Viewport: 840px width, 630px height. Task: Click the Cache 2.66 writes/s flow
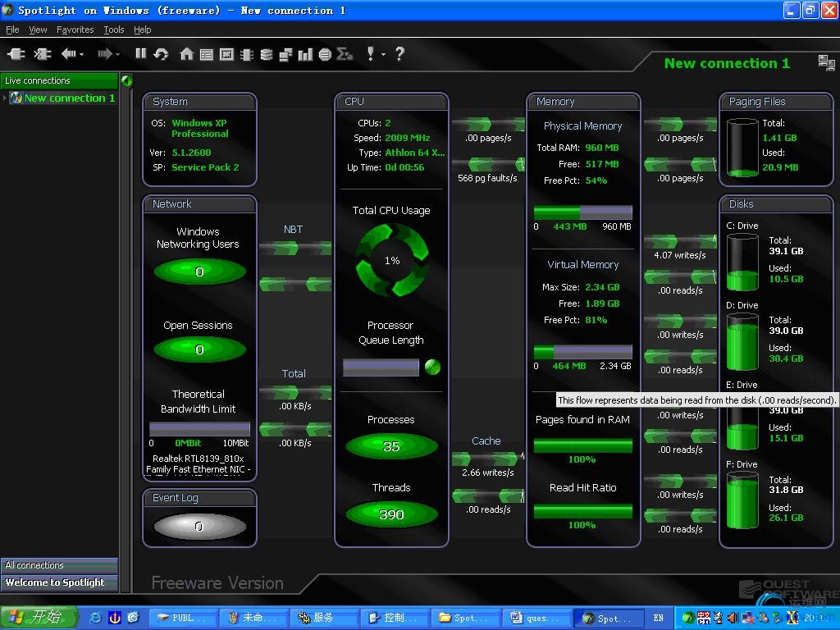(x=488, y=459)
